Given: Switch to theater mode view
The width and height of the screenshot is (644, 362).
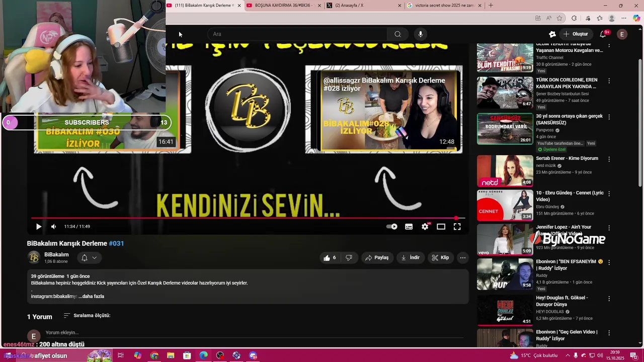Looking at the screenshot, I should pyautogui.click(x=441, y=227).
